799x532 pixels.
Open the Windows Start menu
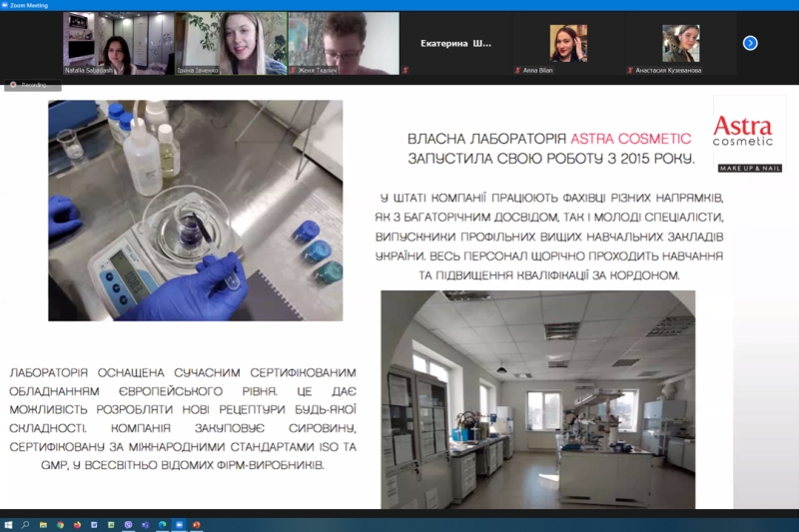point(8,525)
